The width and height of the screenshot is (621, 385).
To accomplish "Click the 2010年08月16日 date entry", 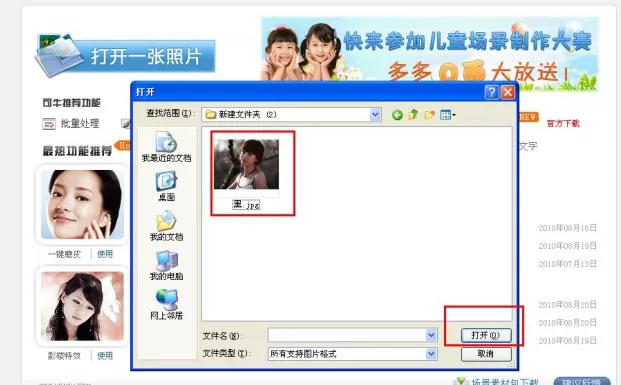I will pyautogui.click(x=568, y=228).
